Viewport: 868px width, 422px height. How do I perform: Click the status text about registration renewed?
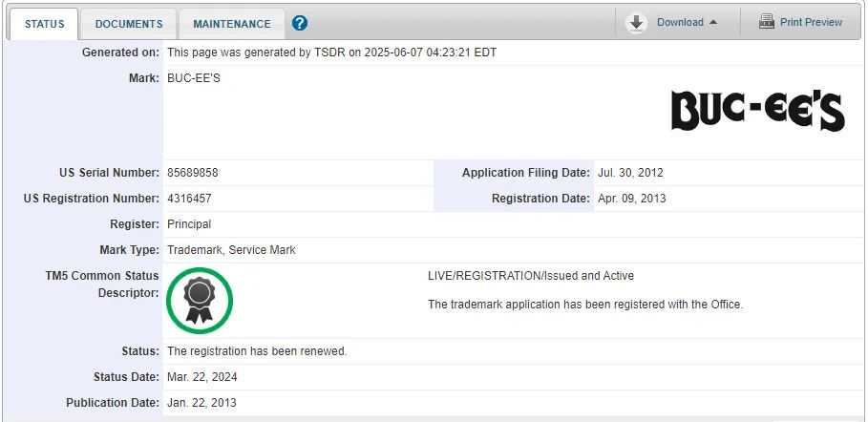(257, 351)
